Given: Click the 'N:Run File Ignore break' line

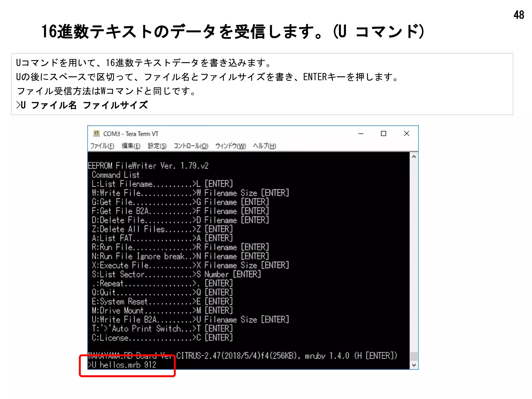Looking at the screenshot, I should point(180,256).
